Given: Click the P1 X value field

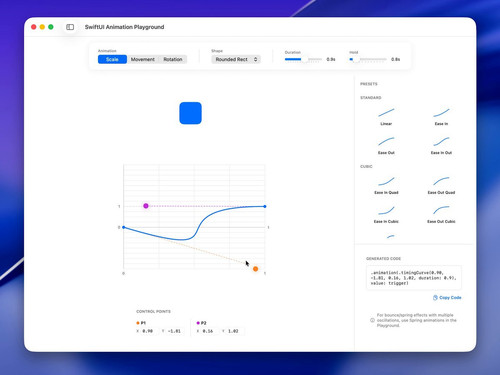Looking at the screenshot, I should (148, 331).
